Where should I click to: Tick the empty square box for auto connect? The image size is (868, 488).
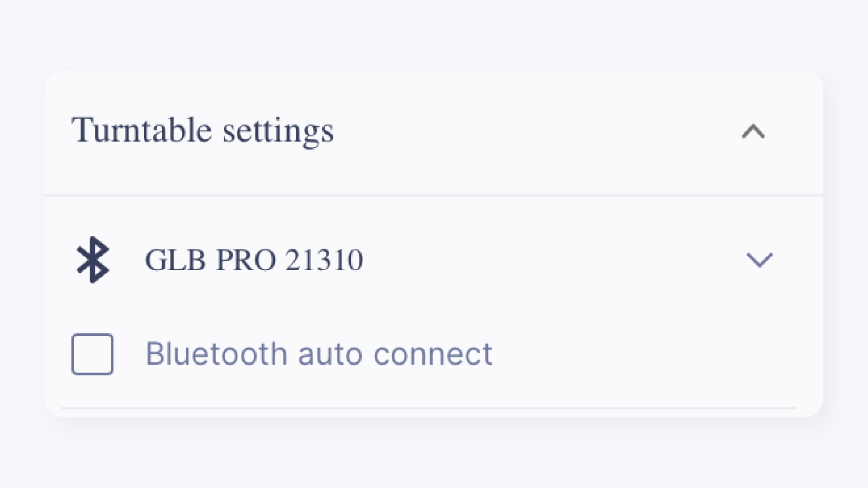coord(93,354)
